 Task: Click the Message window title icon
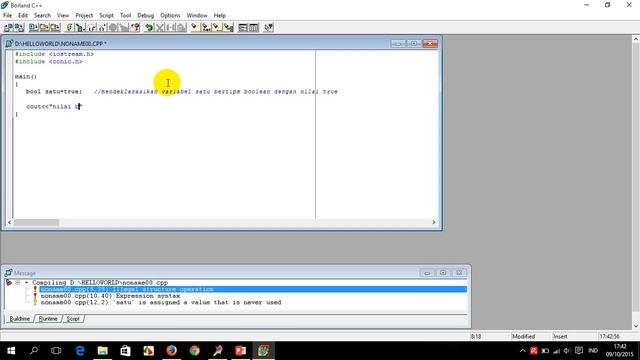[8, 273]
